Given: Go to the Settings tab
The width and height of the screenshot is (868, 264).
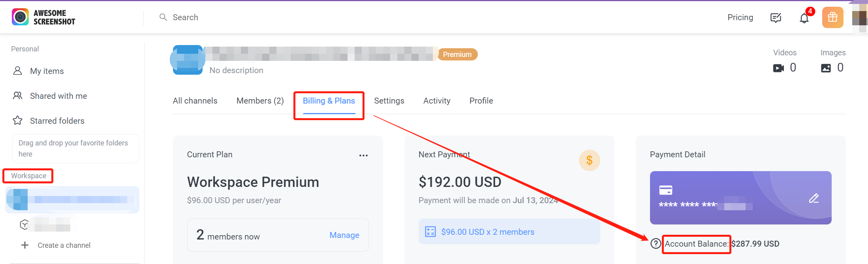Looking at the screenshot, I should pyautogui.click(x=389, y=101).
